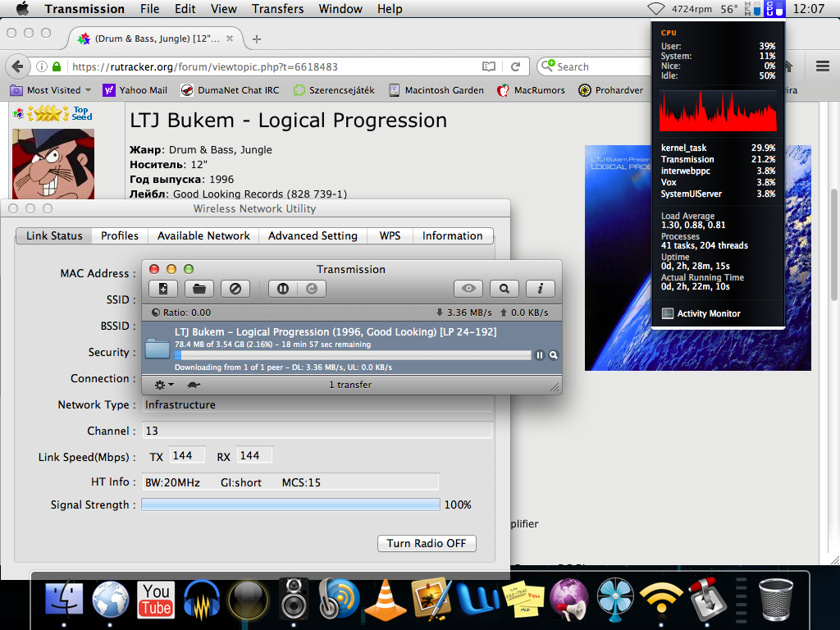Open the Transmission icon in Dock
The image size is (840, 630).
coord(707,599)
